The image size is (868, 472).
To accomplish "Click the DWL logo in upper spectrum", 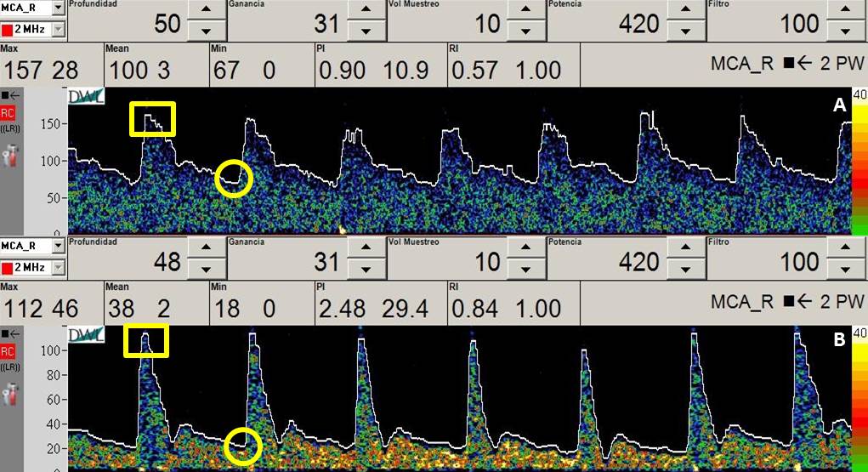I will (x=86, y=97).
